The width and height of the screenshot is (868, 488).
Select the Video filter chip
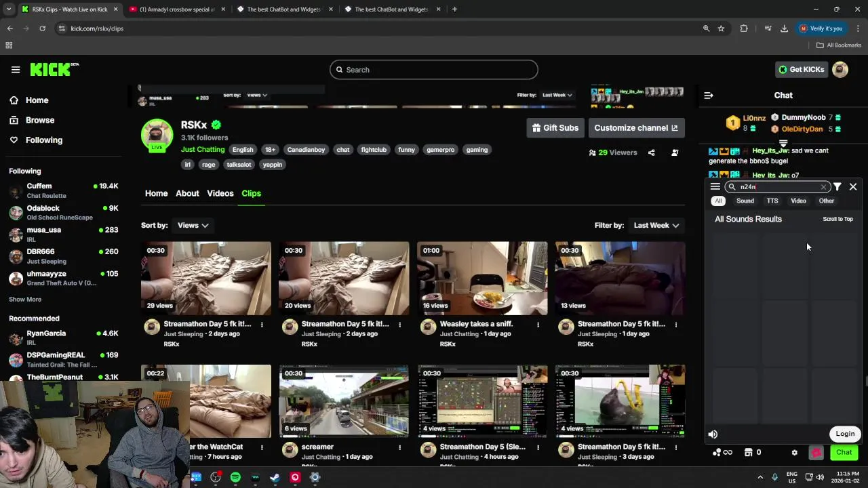click(798, 201)
